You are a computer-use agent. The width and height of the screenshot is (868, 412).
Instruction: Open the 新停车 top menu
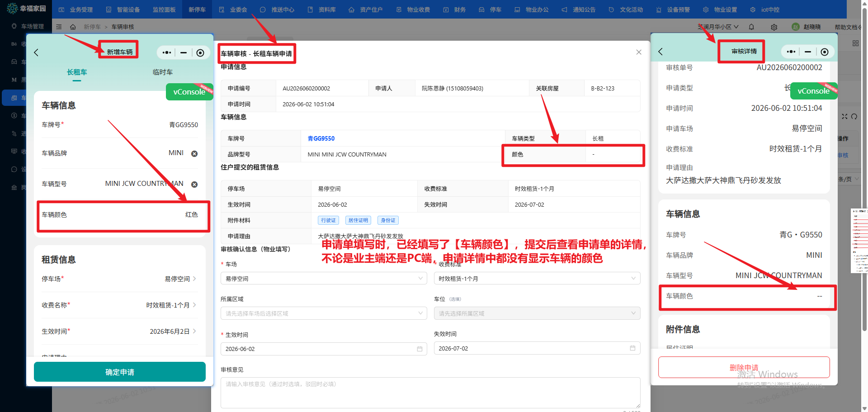point(197,9)
